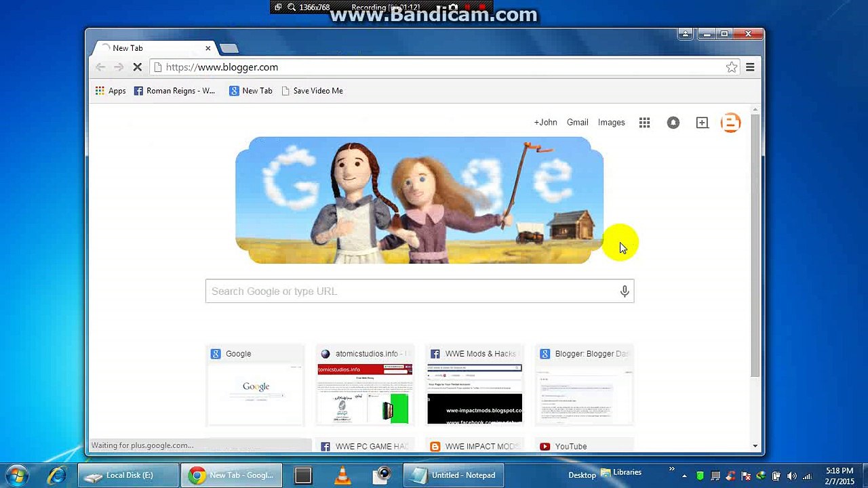Bookmark this page with the star icon
Viewport: 868px width, 488px height.
pyautogui.click(x=732, y=67)
